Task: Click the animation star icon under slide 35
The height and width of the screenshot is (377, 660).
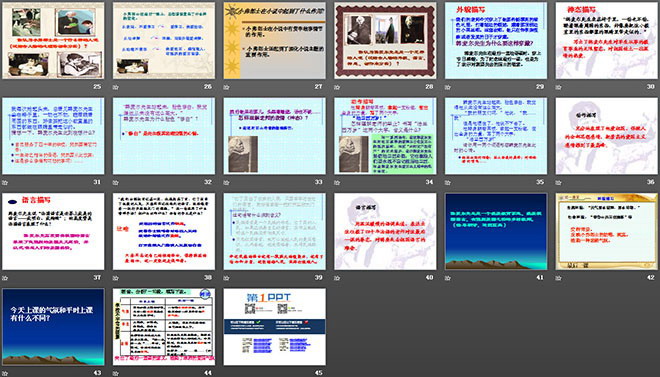Action: point(448,183)
